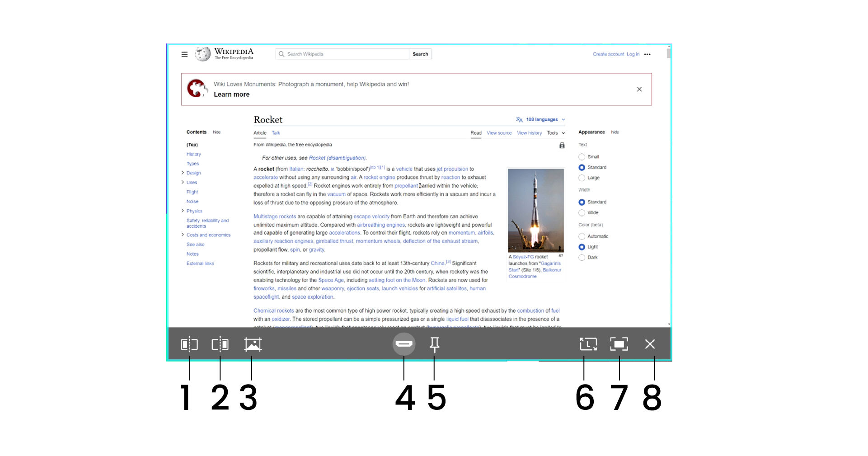This screenshot has height=456, width=868.
Task: Click the left split-view layout icon
Action: point(189,344)
